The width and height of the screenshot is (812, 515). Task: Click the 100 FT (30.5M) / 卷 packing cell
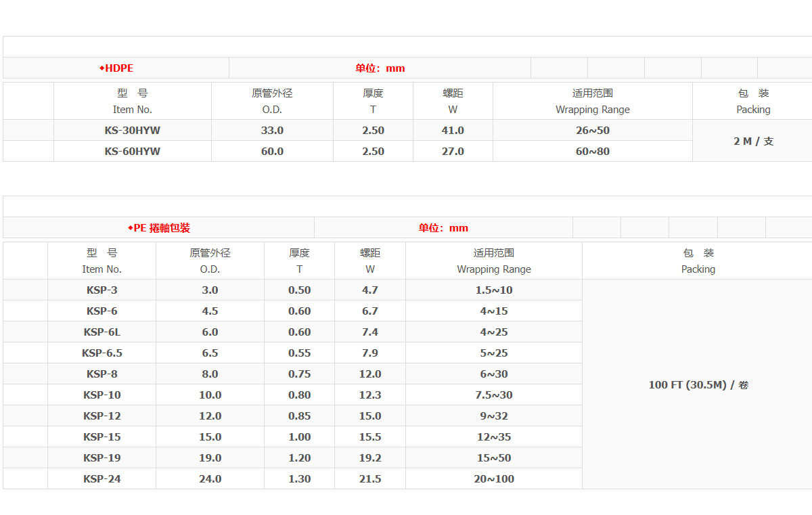pyautogui.click(x=698, y=385)
